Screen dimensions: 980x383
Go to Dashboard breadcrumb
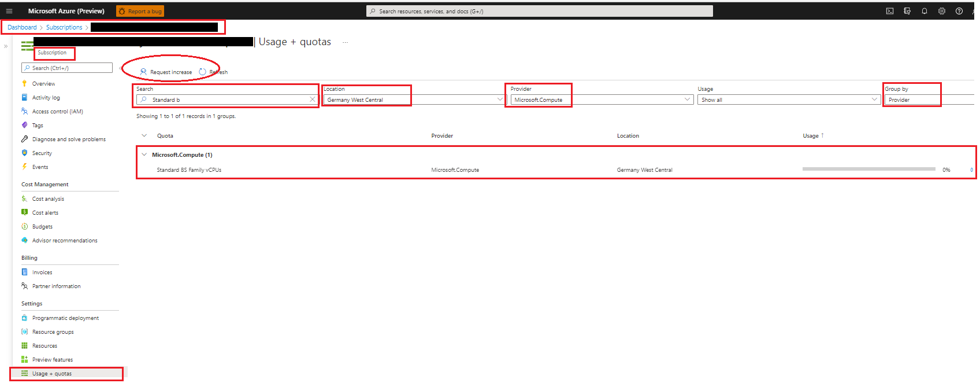[x=22, y=27]
